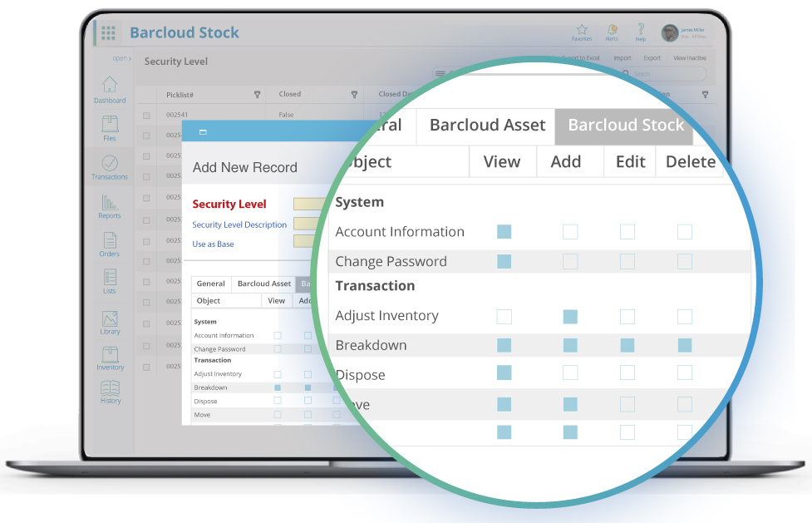Open Orders in the sidebar

pyautogui.click(x=110, y=244)
